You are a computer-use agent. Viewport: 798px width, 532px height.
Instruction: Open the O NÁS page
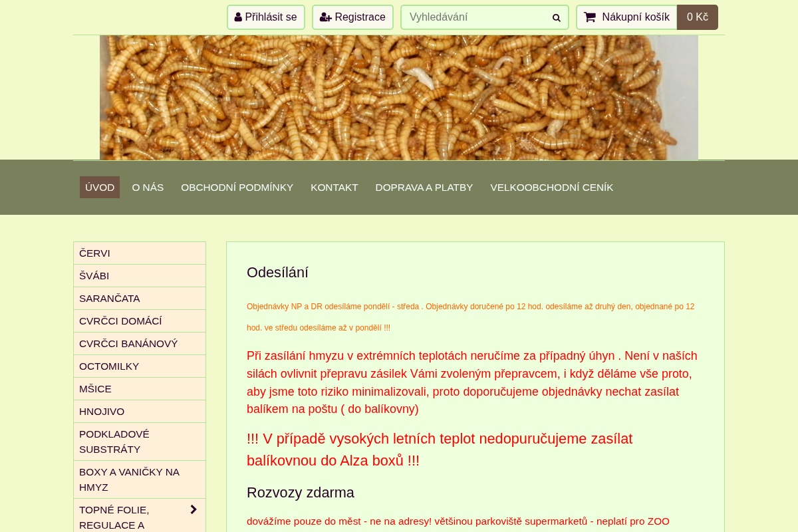(148, 188)
